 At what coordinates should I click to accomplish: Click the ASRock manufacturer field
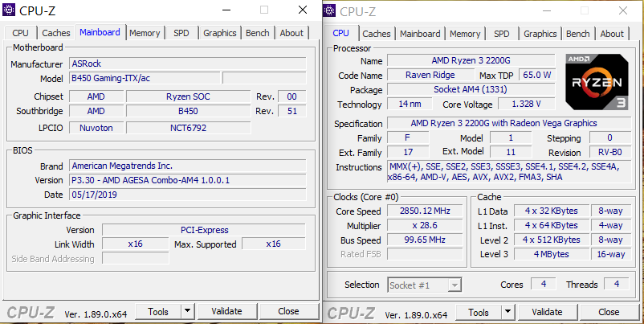click(188, 64)
